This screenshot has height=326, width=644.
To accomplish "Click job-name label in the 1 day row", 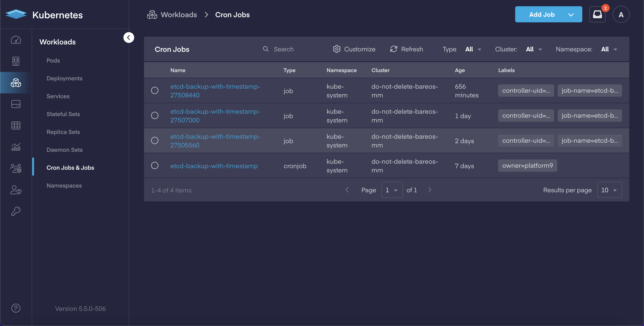I will [590, 115].
